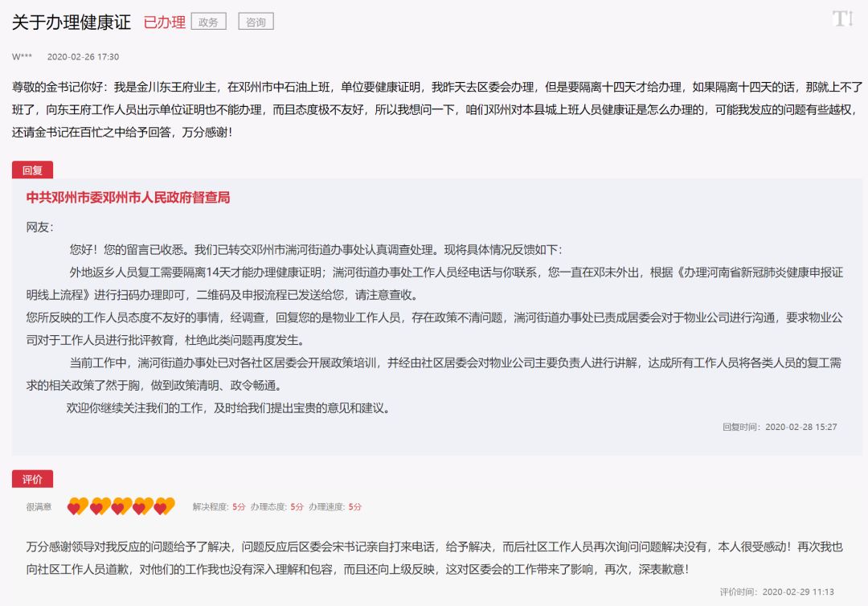
Task: Click the line starting 当前工作中
Action: 455,363
